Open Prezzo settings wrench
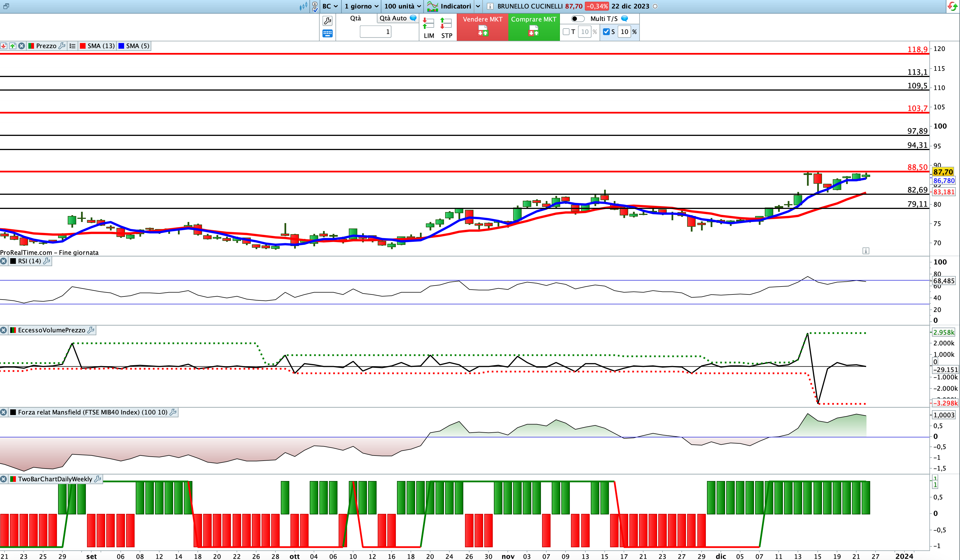960x560 pixels. click(x=62, y=46)
